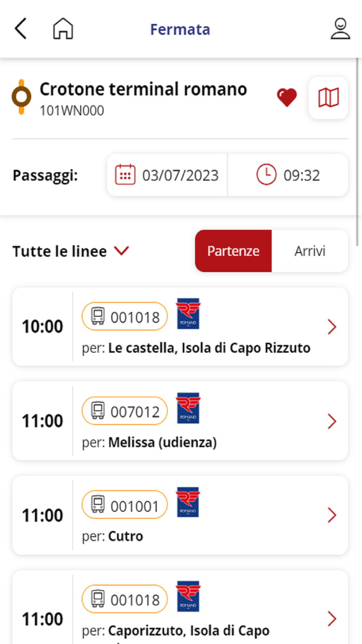Click the stop marker icon near Crotone terminal
Screen dimensions: 362x644
tap(21, 97)
